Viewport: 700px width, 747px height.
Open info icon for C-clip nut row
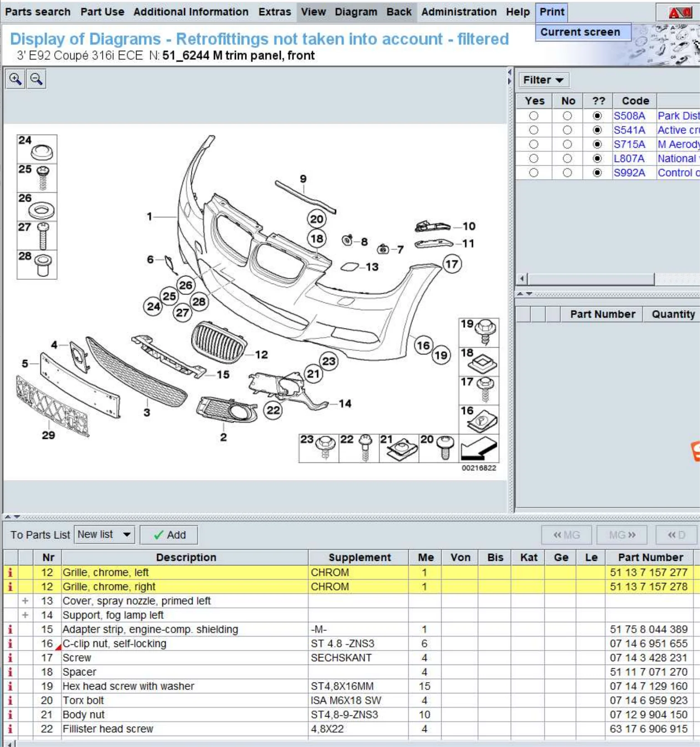tap(10, 644)
